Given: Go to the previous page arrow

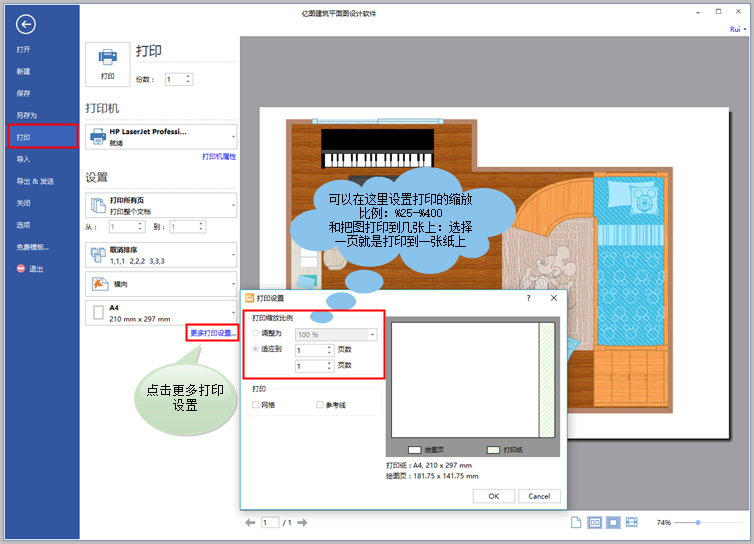Looking at the screenshot, I should coord(250,522).
